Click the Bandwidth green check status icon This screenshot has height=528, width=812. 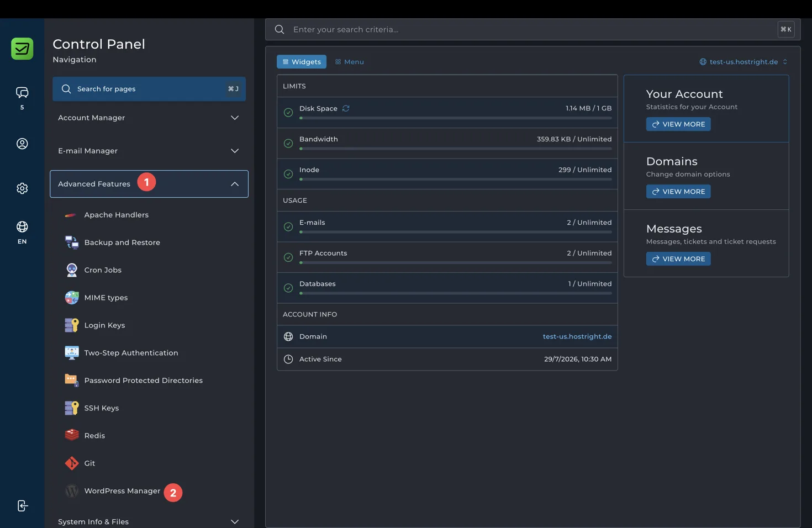pyautogui.click(x=288, y=144)
